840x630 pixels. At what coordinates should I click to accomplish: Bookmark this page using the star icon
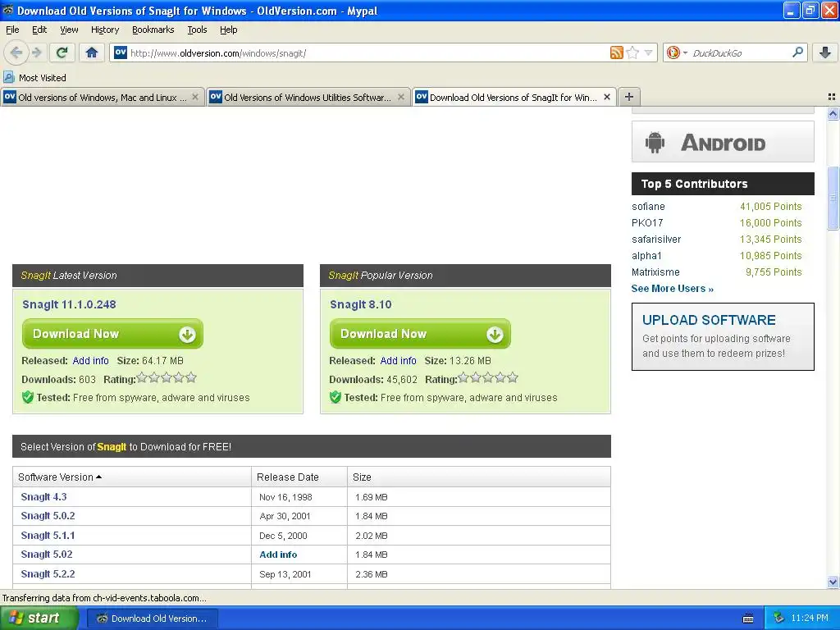[x=632, y=52]
